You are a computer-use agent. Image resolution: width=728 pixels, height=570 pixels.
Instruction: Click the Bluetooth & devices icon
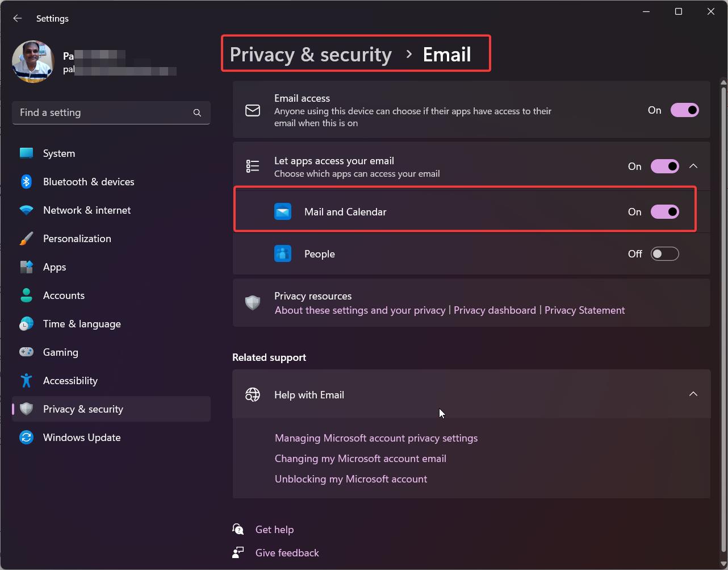[26, 182]
